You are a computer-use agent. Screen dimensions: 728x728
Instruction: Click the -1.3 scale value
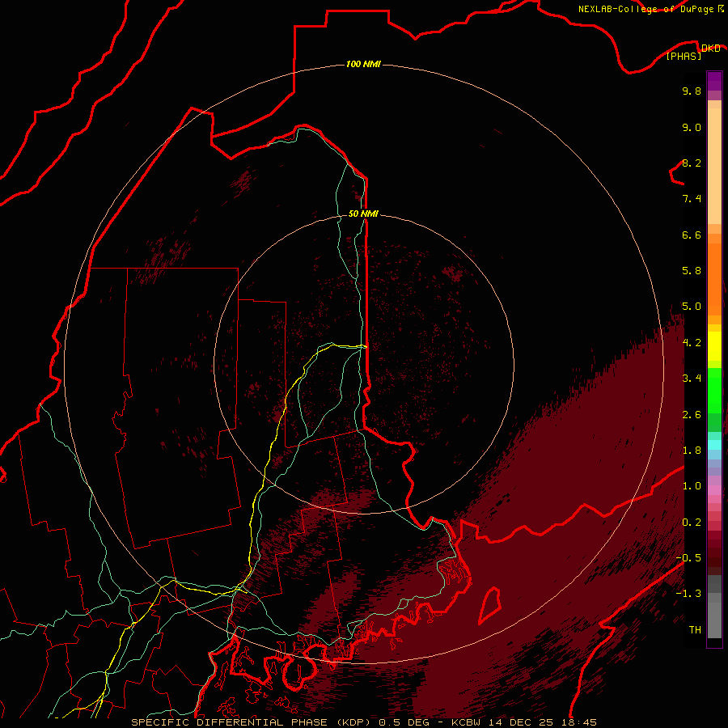(x=688, y=594)
